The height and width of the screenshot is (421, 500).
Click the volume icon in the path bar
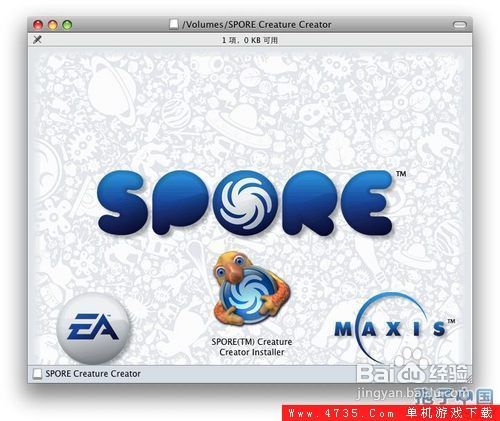[37, 374]
